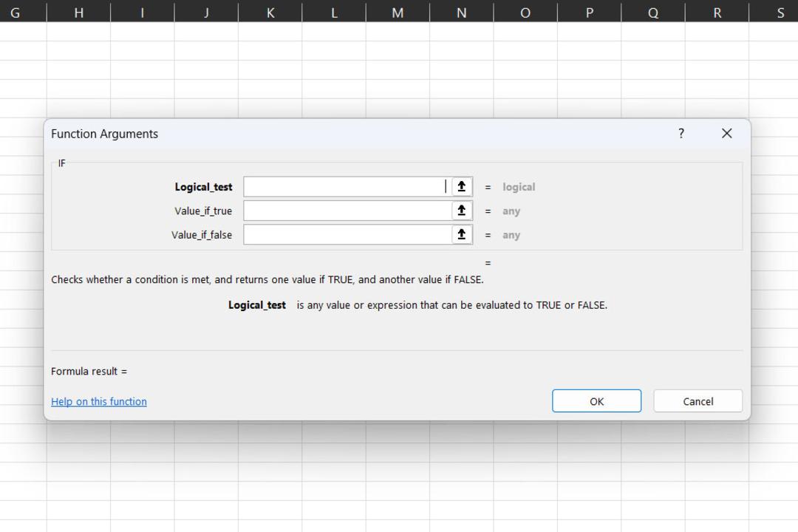Click the Cancel button
Screen dimensions: 798x532
[x=698, y=401]
